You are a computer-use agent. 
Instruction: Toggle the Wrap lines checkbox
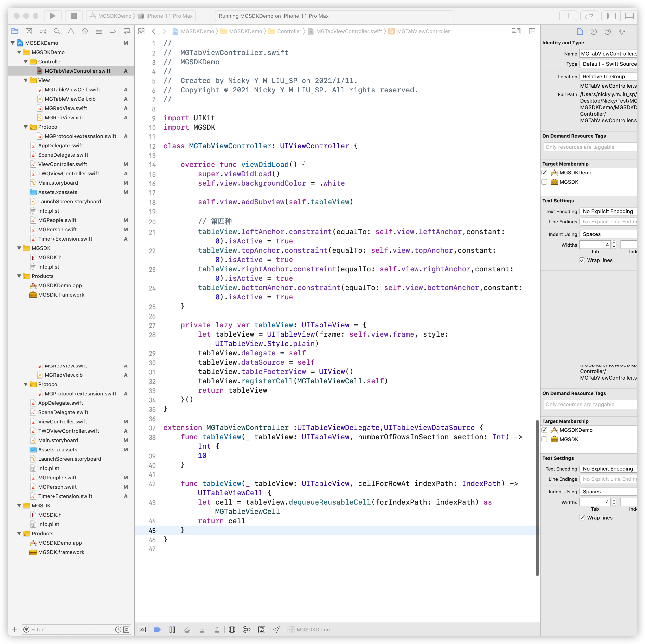(x=582, y=260)
